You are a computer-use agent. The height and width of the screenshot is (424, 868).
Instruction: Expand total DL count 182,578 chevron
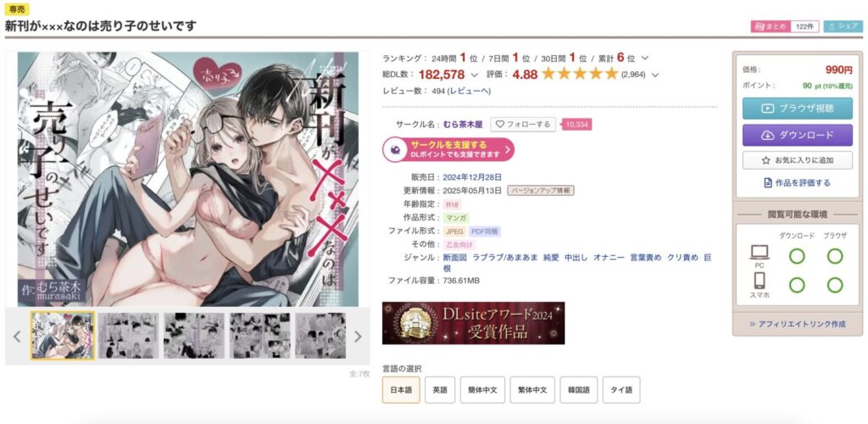(x=474, y=75)
